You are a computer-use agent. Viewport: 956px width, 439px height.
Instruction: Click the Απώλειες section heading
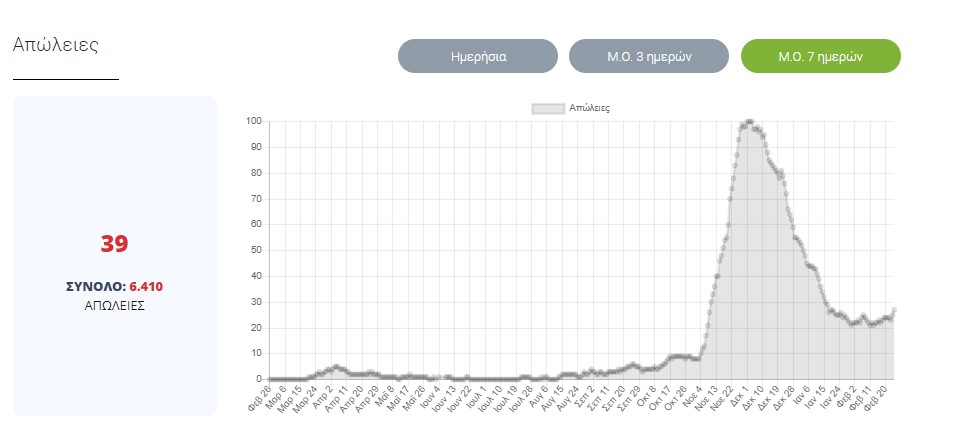click(56, 45)
